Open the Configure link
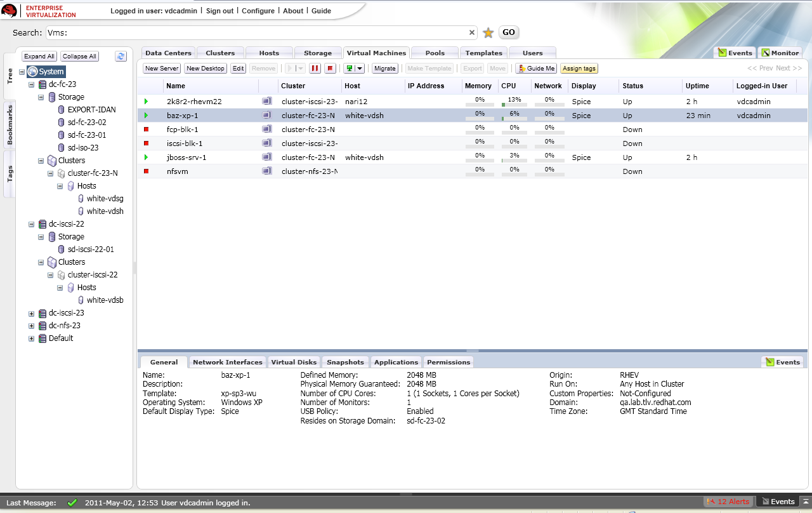 (258, 11)
